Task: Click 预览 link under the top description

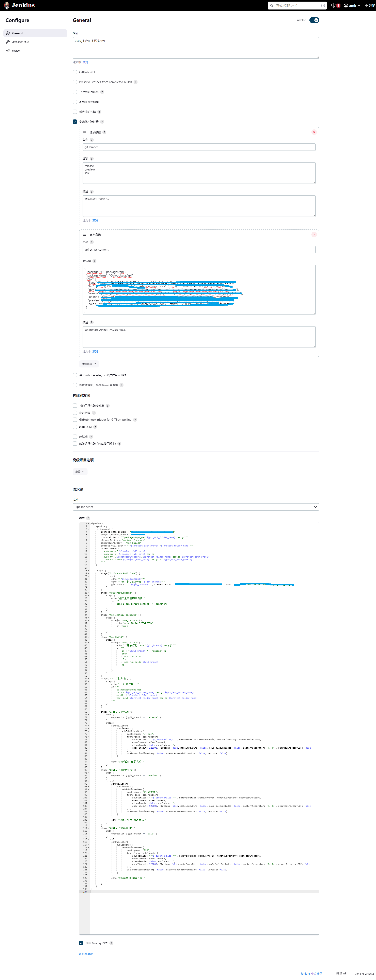Action: [x=85, y=62]
